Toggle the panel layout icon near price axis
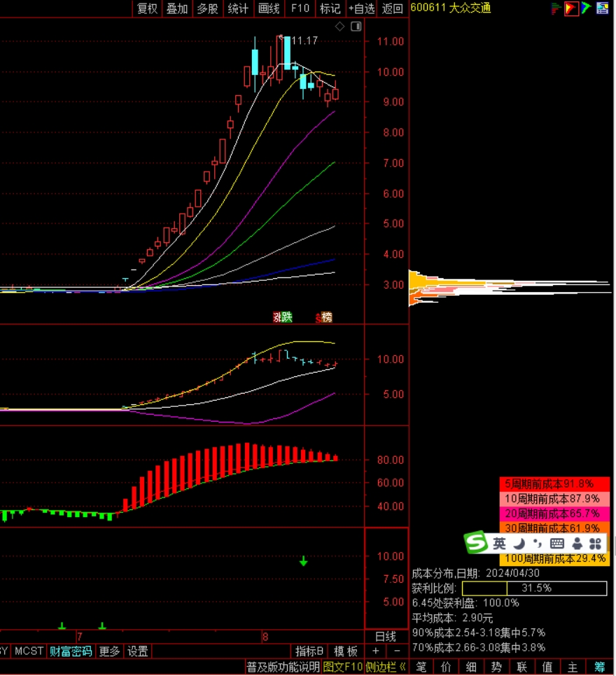This screenshot has width=616, height=676. pyautogui.click(x=356, y=27)
